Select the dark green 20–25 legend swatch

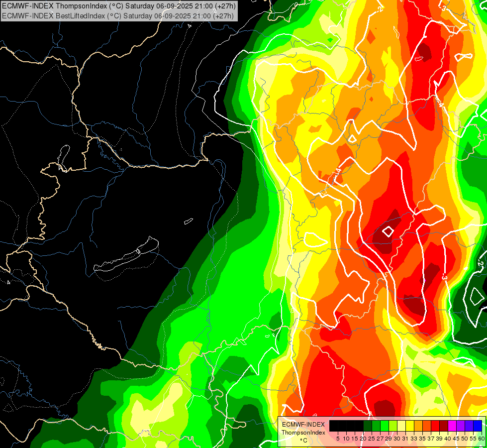(x=368, y=426)
